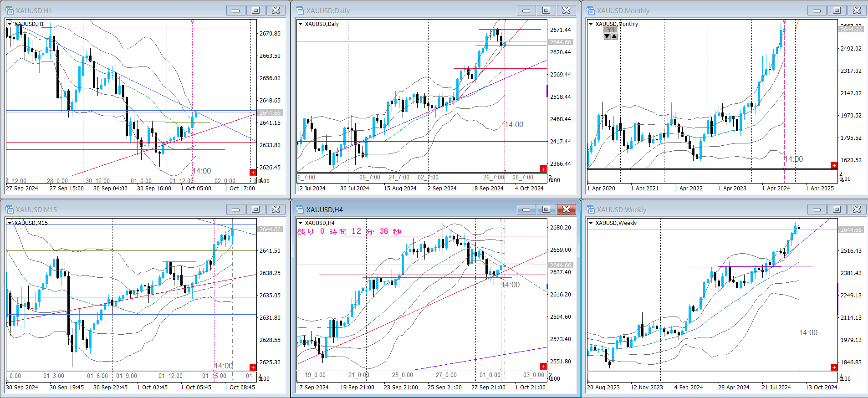Click the 2644.66 price label on H4 chart
Screen dimensions: 868x398
(560, 265)
